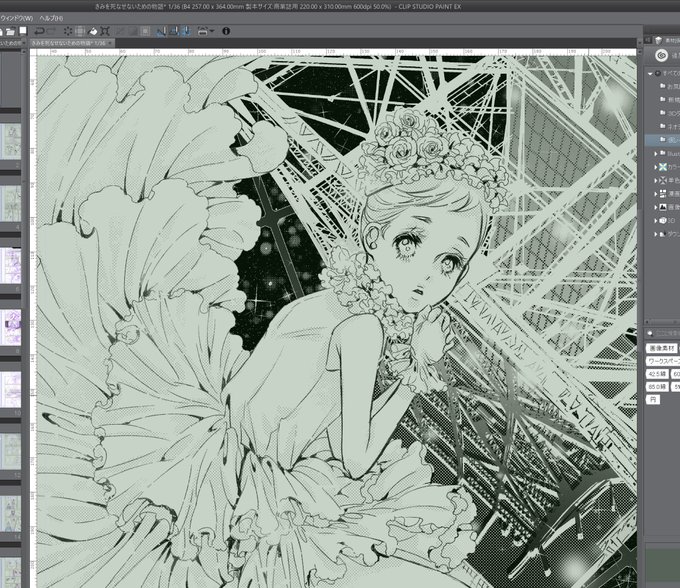Collapse the Material palette dock arrow
This screenshot has height=588, width=680.
click(x=647, y=40)
